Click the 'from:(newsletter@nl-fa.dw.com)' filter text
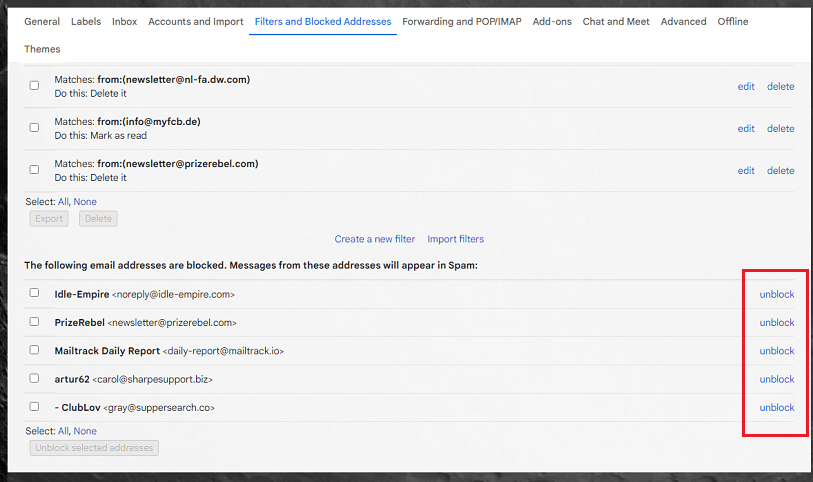813x482 pixels. [174, 79]
